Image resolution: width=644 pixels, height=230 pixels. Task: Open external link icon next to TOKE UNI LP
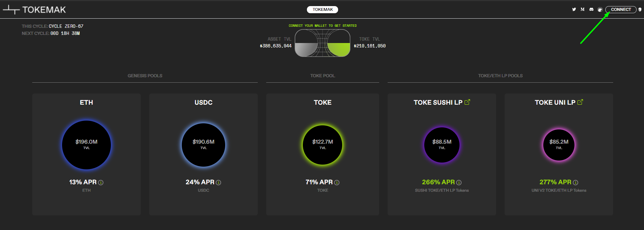(x=580, y=102)
